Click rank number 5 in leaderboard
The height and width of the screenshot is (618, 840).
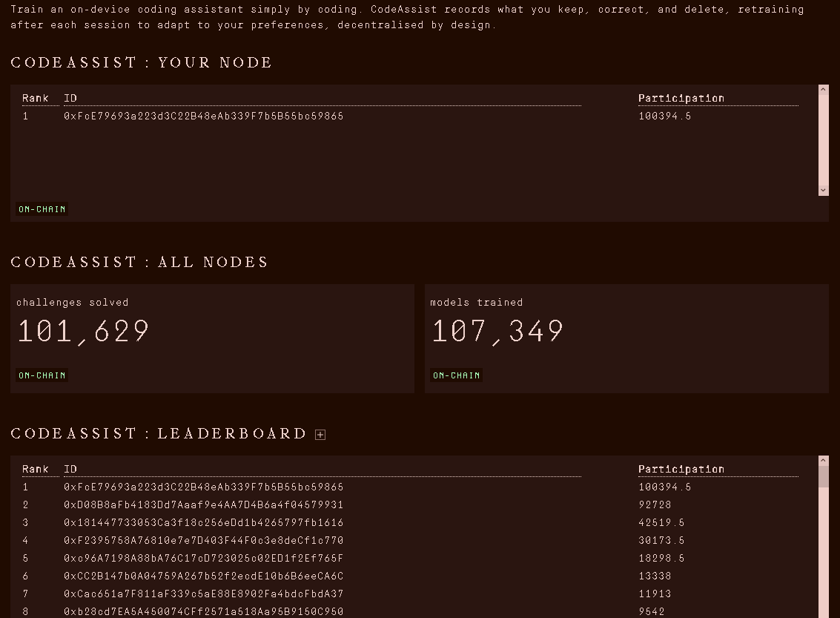tap(25, 558)
